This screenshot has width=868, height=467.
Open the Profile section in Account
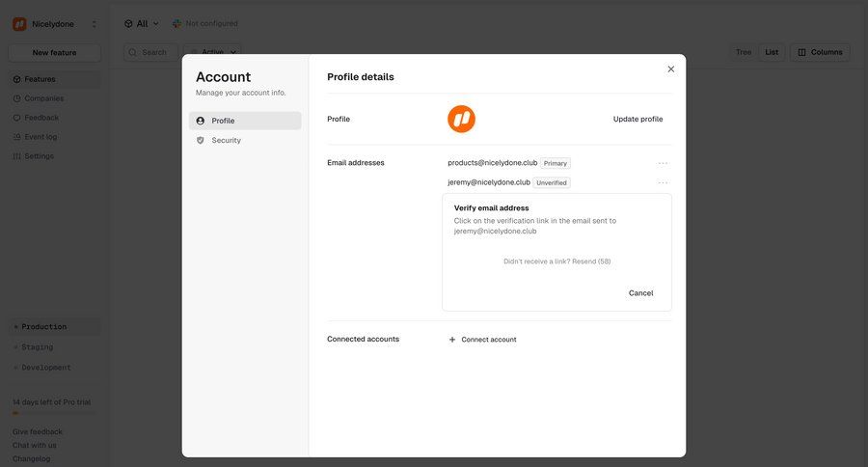pyautogui.click(x=245, y=121)
